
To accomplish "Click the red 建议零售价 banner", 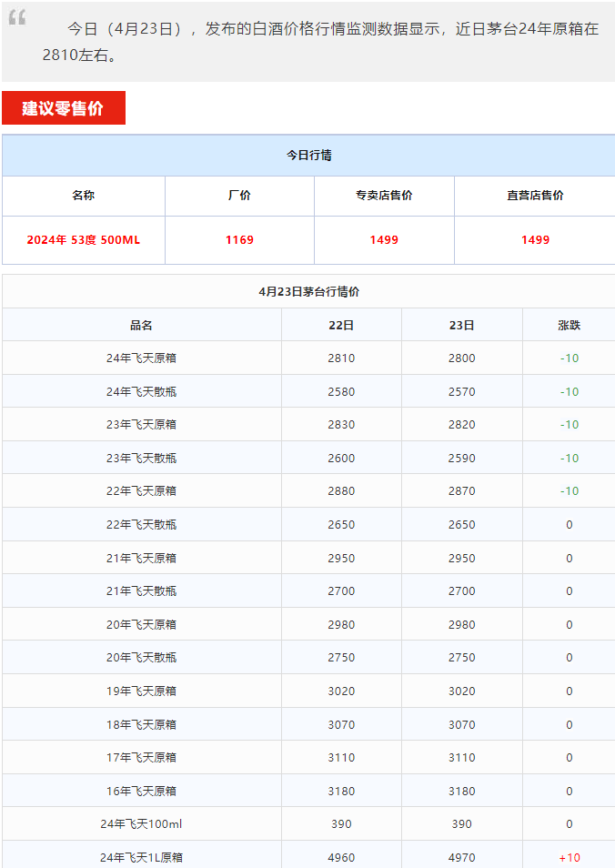I will [x=63, y=108].
